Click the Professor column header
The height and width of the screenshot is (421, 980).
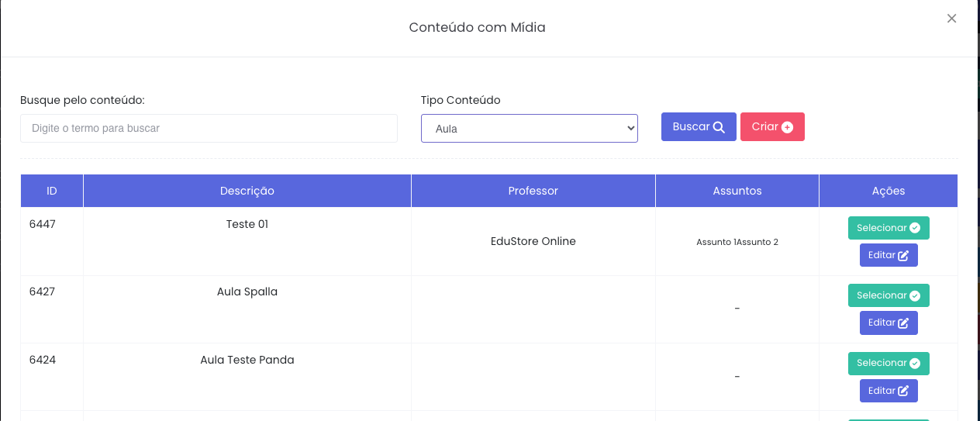(x=533, y=191)
